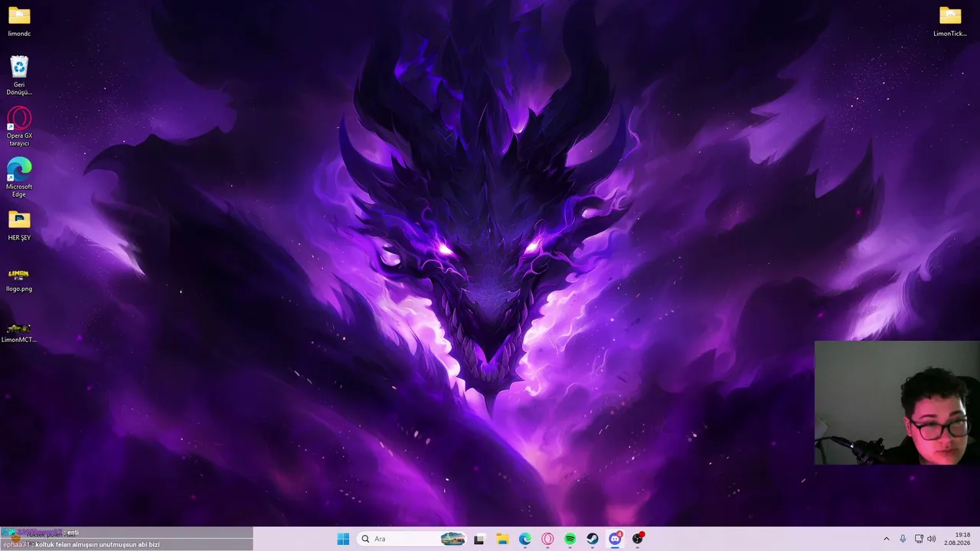Open the Geri Dönüşüm recycle bin icon
The height and width of the screenshot is (551, 980).
pyautogui.click(x=19, y=75)
